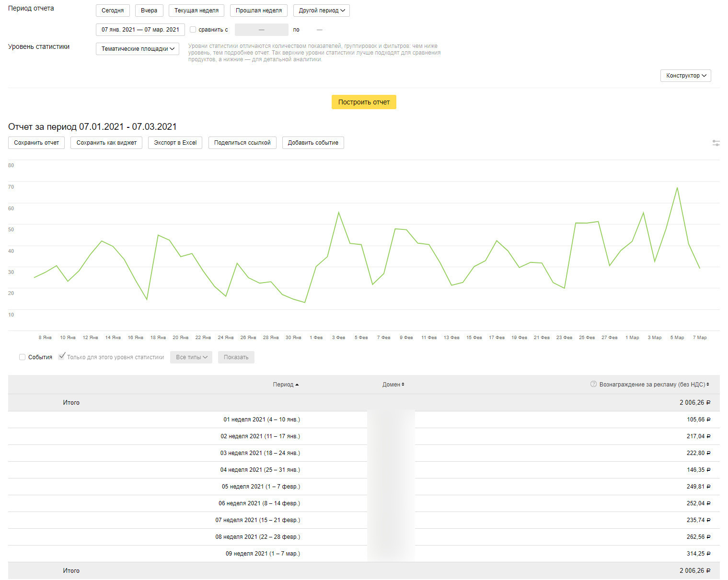Expand the 'Все типы' event filter

click(x=191, y=357)
